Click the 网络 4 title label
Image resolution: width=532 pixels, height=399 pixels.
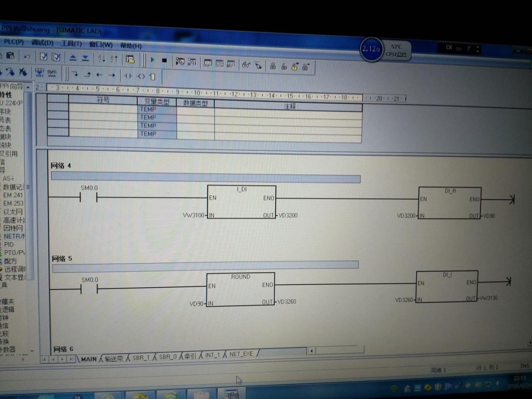tap(61, 165)
